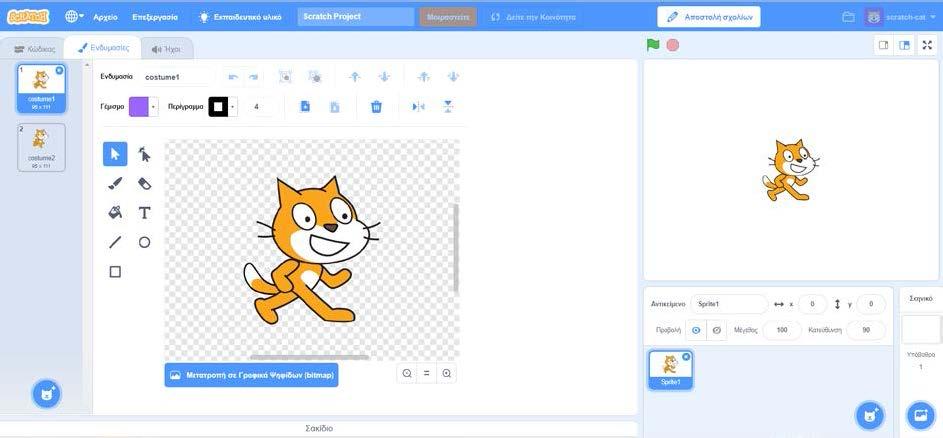Click the sprite y position field

click(871, 304)
